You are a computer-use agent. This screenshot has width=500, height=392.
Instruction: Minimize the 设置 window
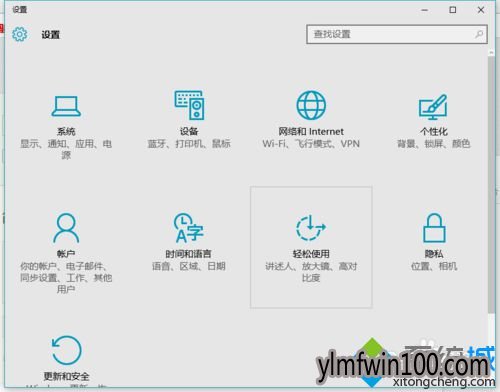[425, 10]
